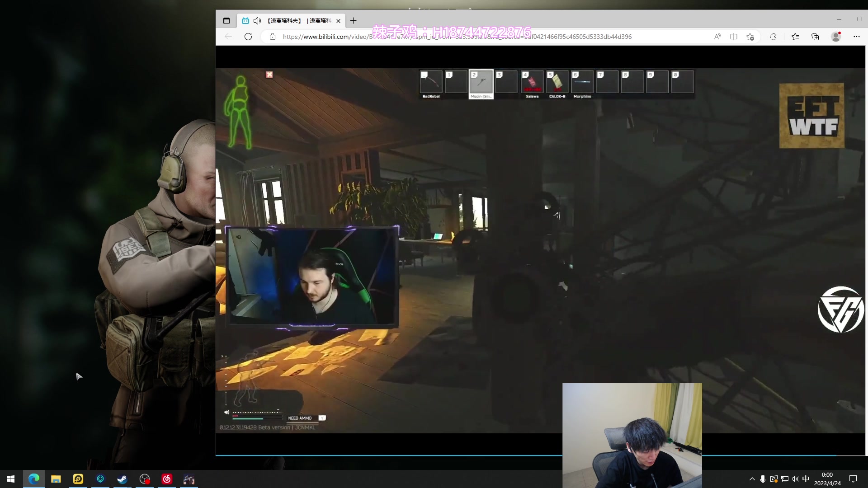Viewport: 868px width, 488px height.
Task: Mute the bilibili tab audio icon
Action: (257, 21)
